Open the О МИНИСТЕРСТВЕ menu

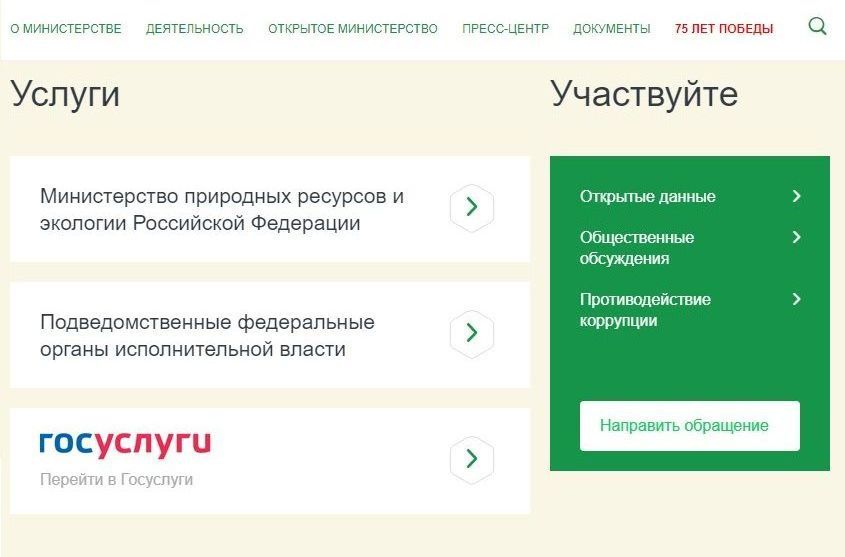pyautogui.click(x=66, y=29)
